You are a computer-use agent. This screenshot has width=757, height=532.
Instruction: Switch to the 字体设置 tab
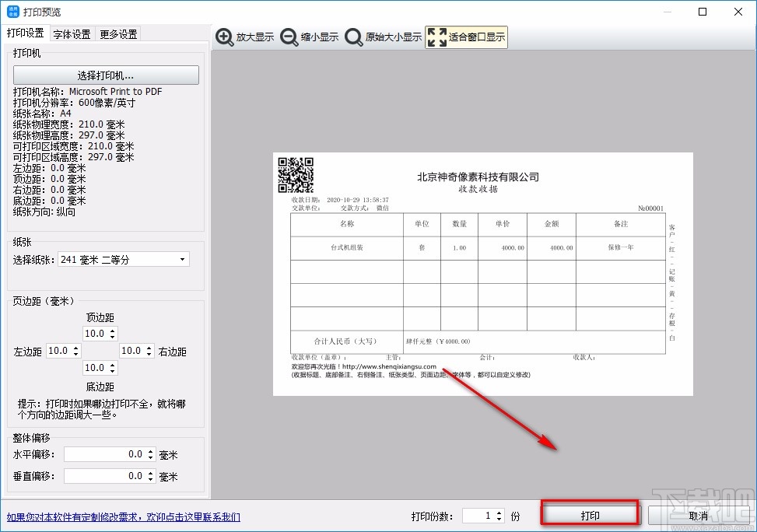tap(72, 33)
